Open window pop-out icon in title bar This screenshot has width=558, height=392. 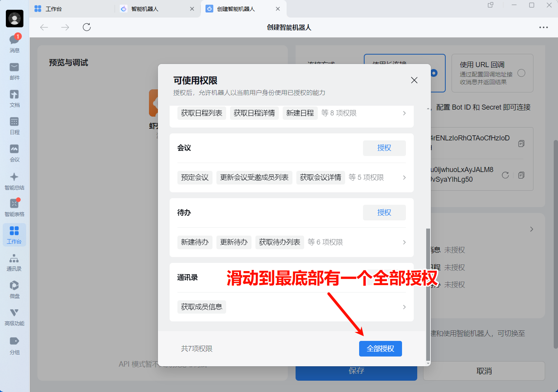pyautogui.click(x=491, y=5)
